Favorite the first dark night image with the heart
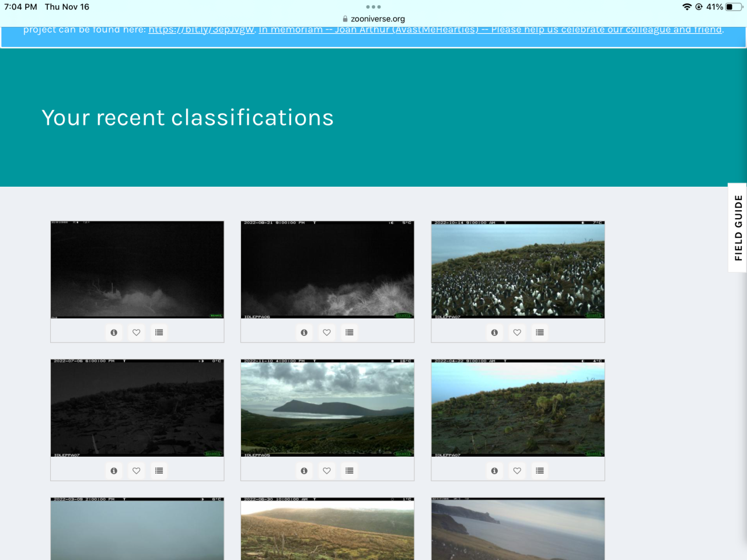The height and width of the screenshot is (560, 747). pyautogui.click(x=137, y=332)
